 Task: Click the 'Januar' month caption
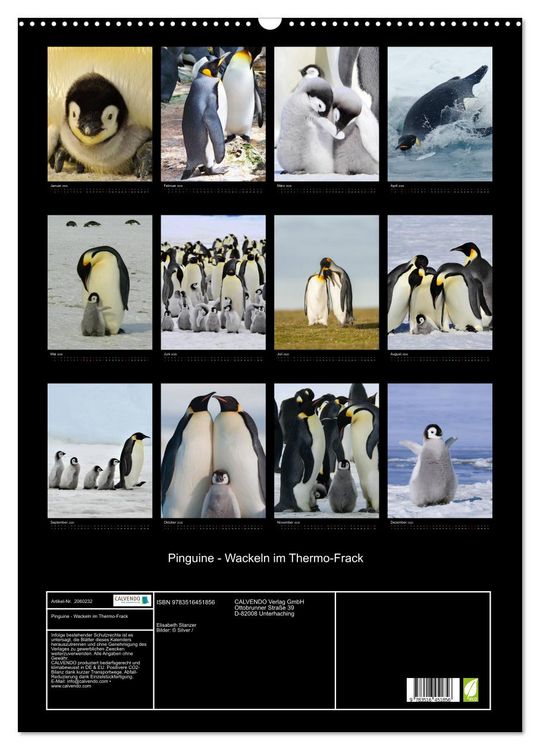(x=58, y=186)
